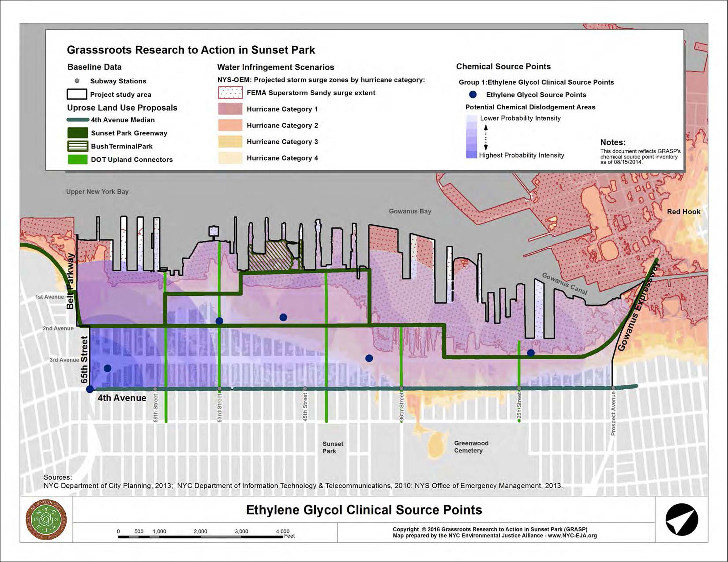
Task: Click the probability intensity gradient bar
Action: point(471,136)
